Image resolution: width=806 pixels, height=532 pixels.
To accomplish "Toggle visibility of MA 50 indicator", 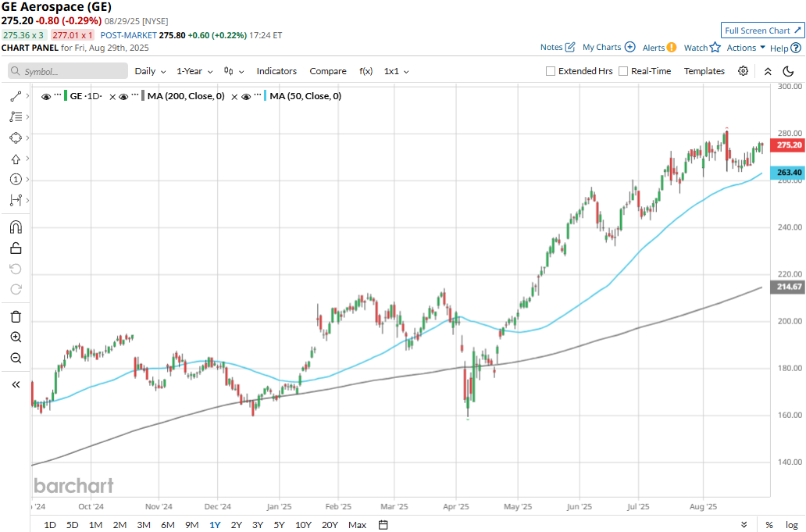I will 246,96.
